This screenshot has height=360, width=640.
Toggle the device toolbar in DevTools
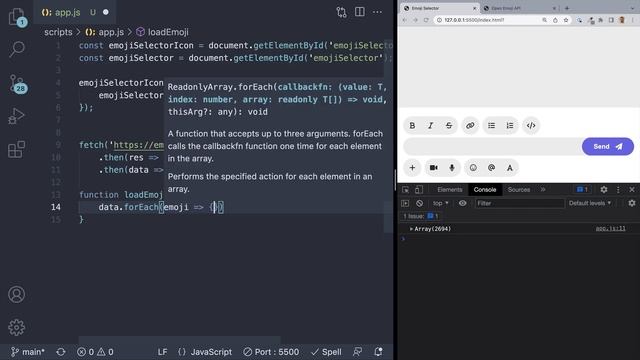(419, 189)
